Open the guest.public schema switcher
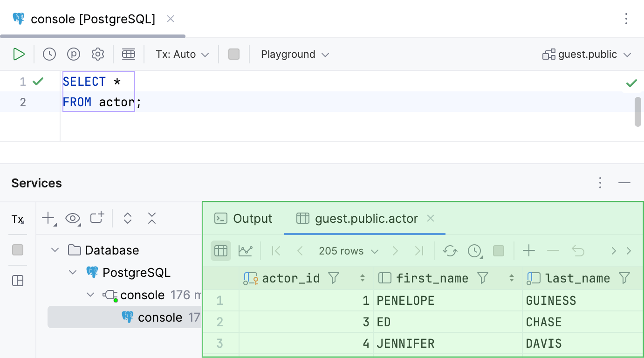Image resolution: width=644 pixels, height=358 pixels. 587,55
